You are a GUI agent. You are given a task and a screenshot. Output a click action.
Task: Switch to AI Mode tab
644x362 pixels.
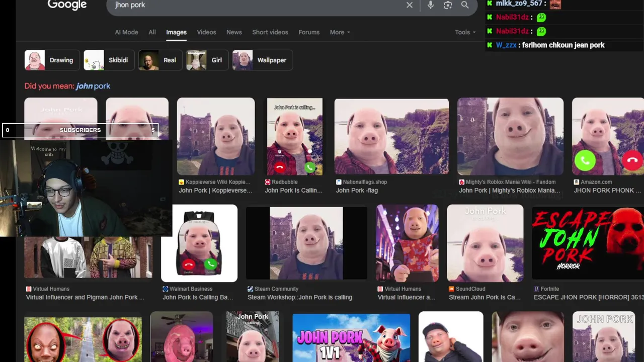coord(126,32)
